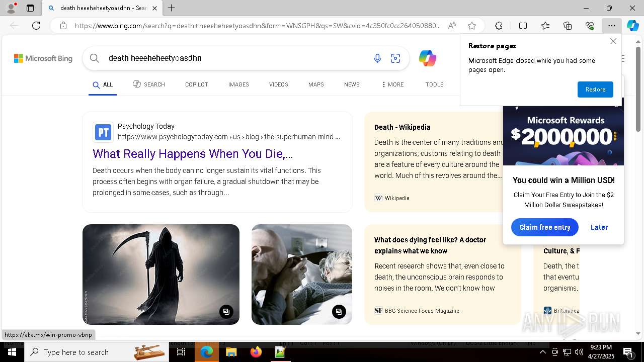Click the volume speaker tray icon
Image resolution: width=644 pixels, height=362 pixels.
[579, 352]
